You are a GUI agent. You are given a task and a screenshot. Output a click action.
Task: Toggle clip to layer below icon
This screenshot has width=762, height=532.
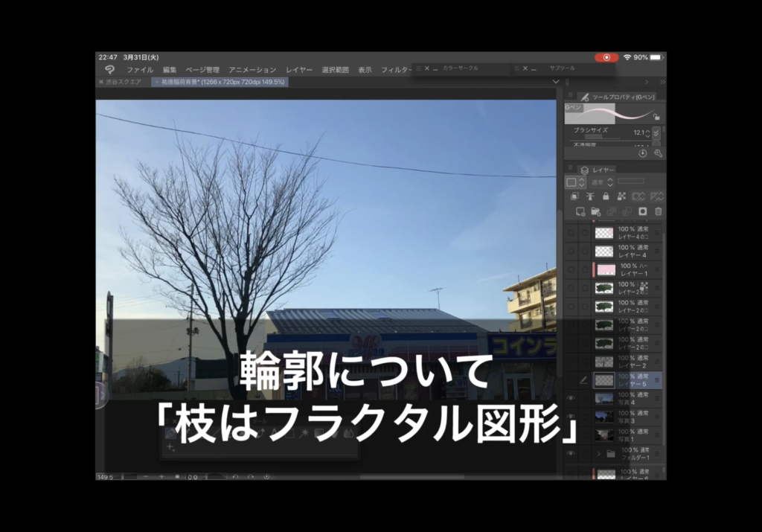(574, 196)
